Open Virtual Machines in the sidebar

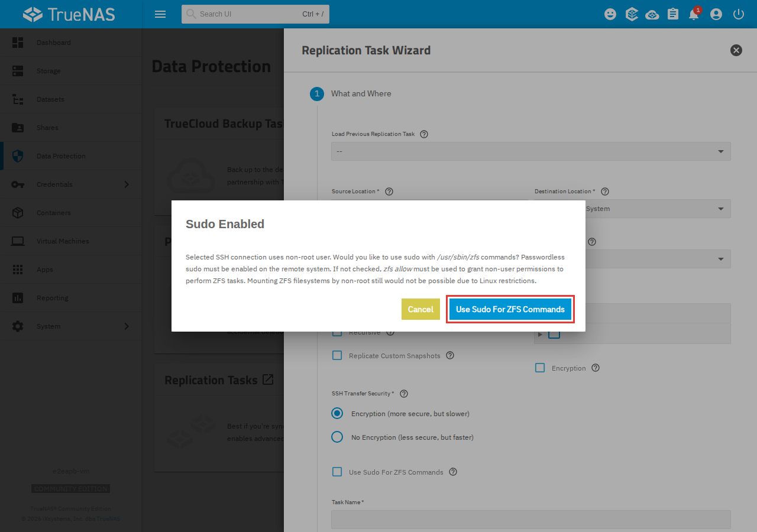(71, 241)
